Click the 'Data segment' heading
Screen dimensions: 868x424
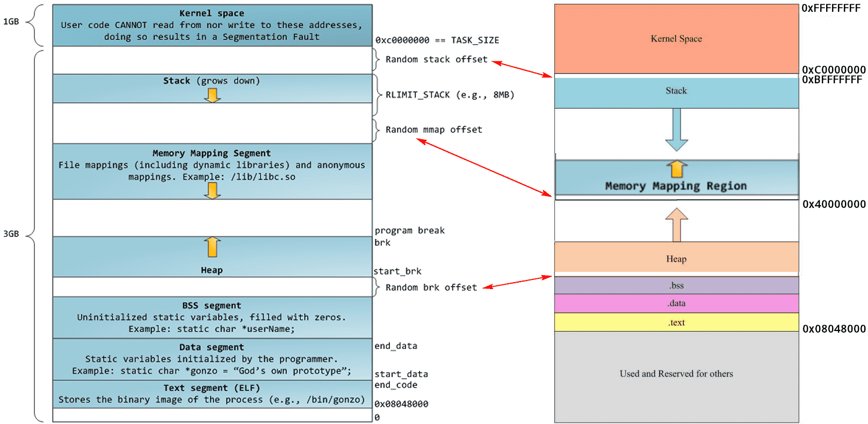212,347
